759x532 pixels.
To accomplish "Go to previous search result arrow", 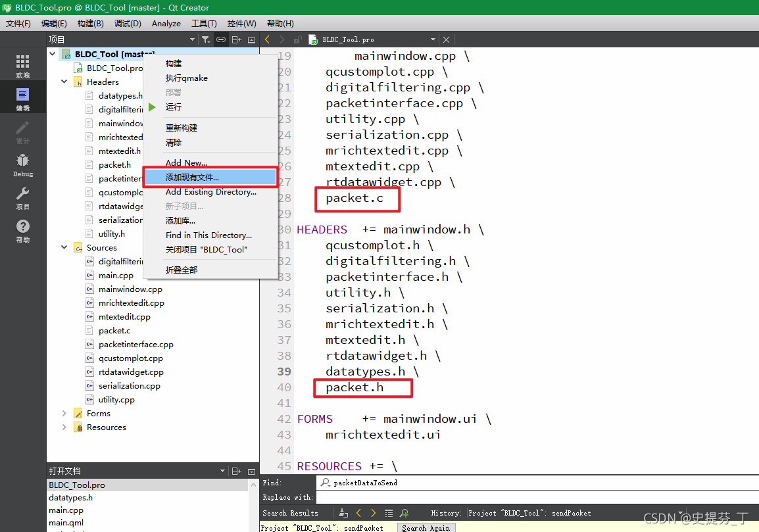I will coord(358,513).
